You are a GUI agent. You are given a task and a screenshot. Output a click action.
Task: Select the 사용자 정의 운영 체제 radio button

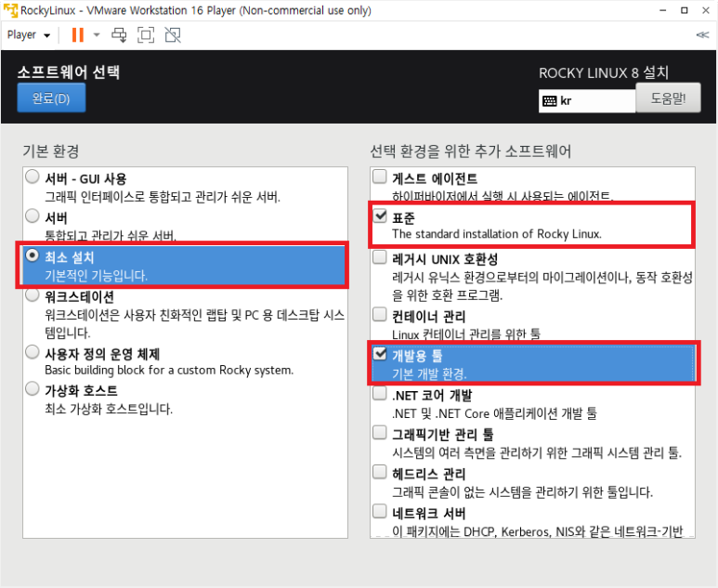[33, 352]
